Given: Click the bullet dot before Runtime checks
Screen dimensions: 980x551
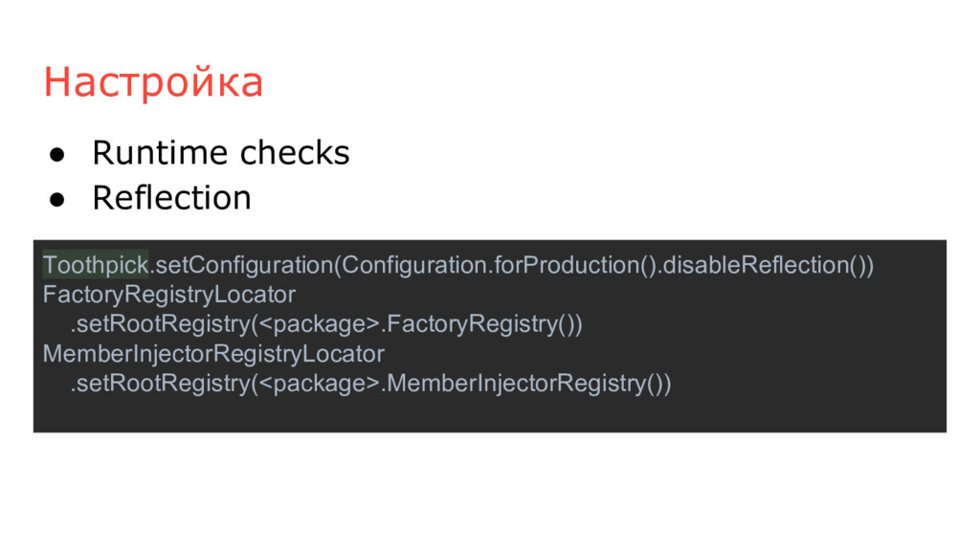Looking at the screenshot, I should click(x=56, y=154).
